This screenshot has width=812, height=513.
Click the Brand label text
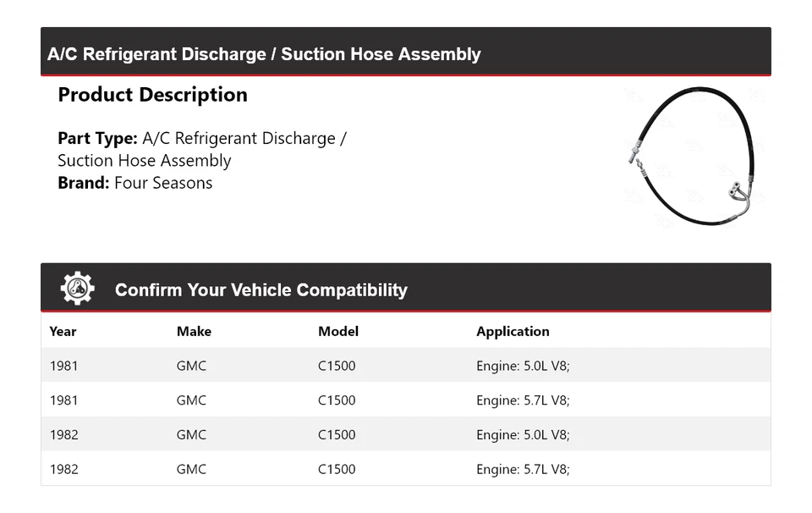tap(84, 183)
